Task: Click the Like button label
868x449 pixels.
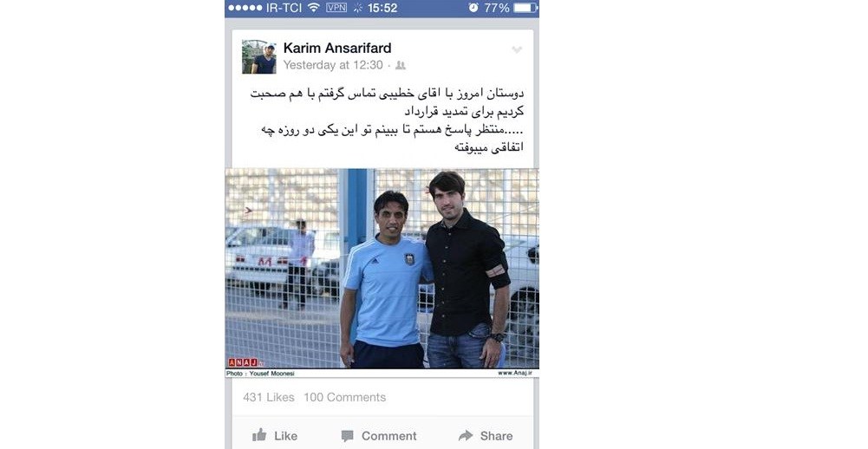Action: pos(285,436)
